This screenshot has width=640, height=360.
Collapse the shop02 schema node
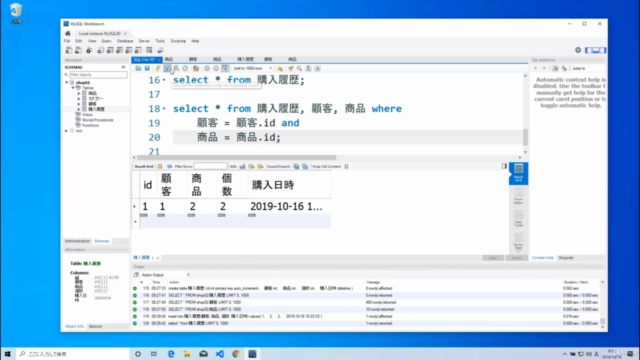coord(67,82)
